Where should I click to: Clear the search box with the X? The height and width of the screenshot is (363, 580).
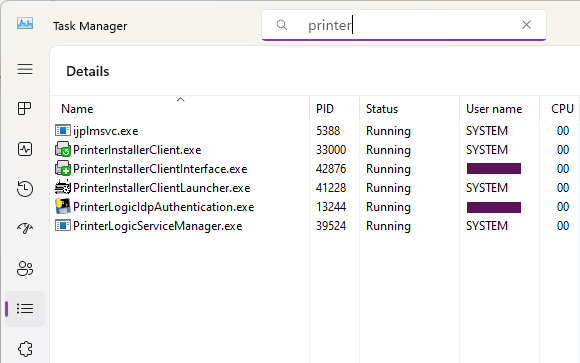526,25
